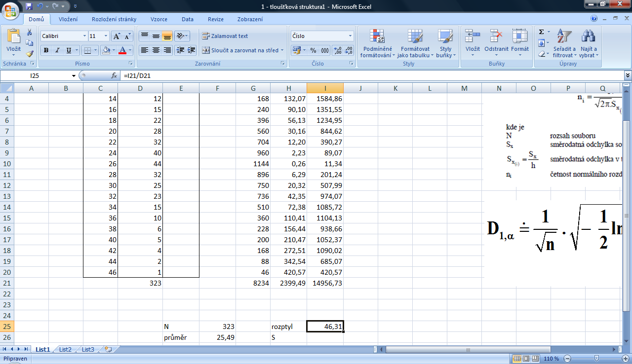632x364 pixels.
Task: Click in the formula bar showing =I21/D21
Action: coord(373,75)
